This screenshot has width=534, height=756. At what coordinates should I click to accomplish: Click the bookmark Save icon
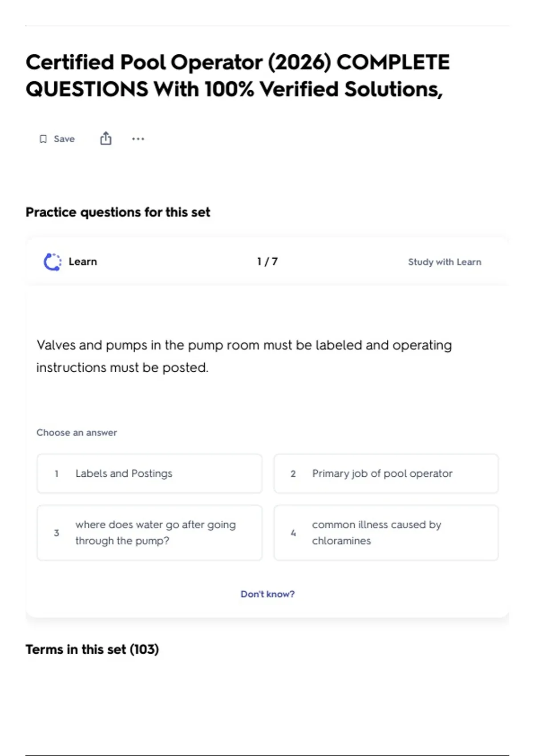coord(43,139)
